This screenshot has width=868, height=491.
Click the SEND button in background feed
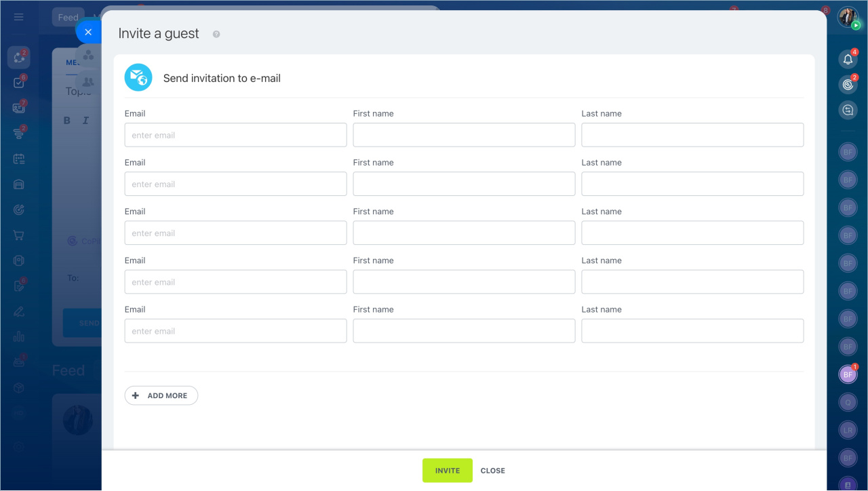click(x=82, y=323)
